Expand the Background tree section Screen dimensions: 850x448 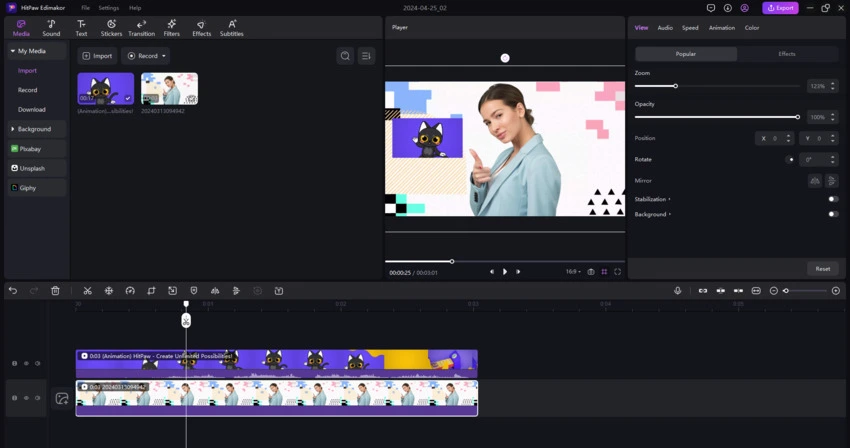pos(13,129)
